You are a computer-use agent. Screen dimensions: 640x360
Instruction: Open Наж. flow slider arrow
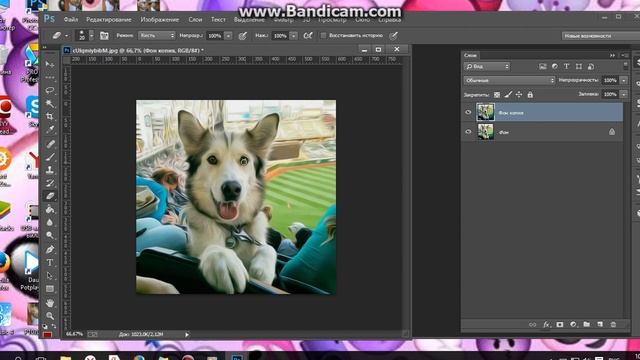pos(293,36)
